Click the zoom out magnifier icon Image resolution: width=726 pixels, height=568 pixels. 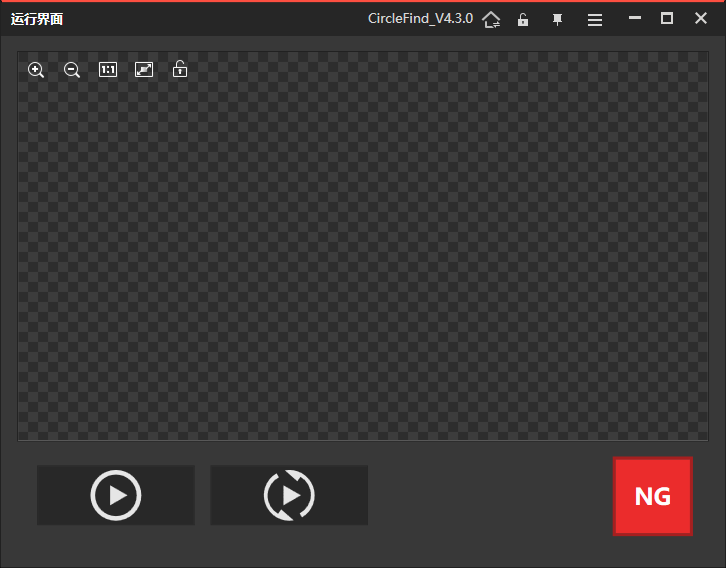pyautogui.click(x=72, y=70)
